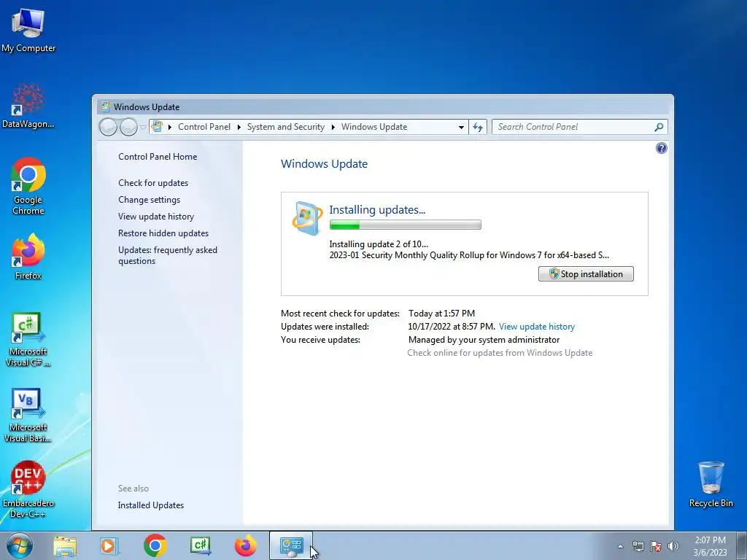Click the Control Panel taskbar button
Image resolution: width=747 pixels, height=560 pixels.
[291, 545]
